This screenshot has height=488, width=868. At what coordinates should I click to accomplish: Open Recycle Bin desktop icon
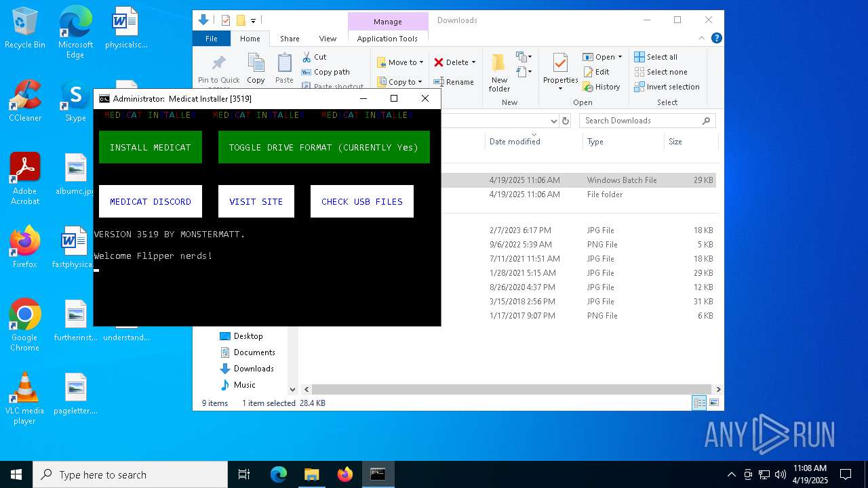pyautogui.click(x=25, y=28)
